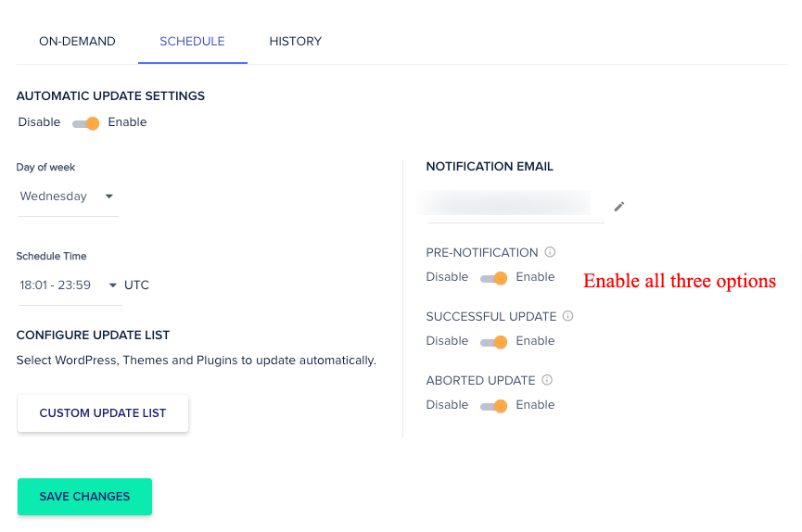Viewport: 802px width, 532px height.
Task: Click the info icon next to Pre-Notification
Action: [x=550, y=252]
